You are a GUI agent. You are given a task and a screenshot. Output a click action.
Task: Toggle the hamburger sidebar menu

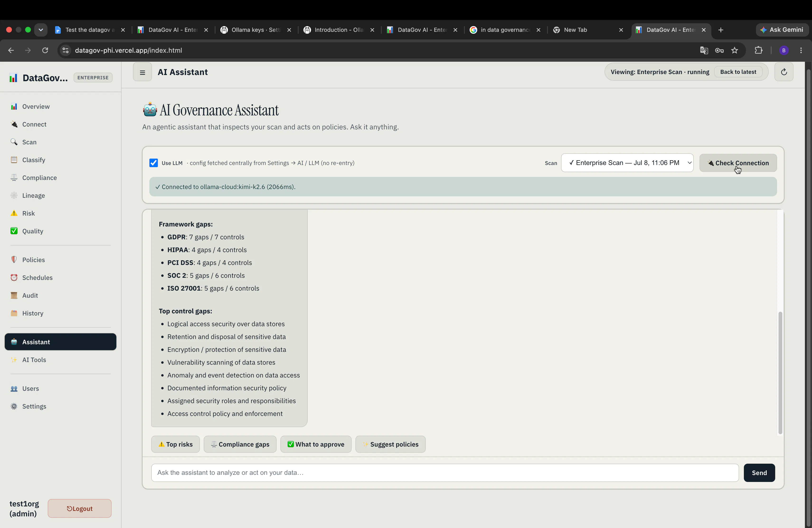coord(142,72)
